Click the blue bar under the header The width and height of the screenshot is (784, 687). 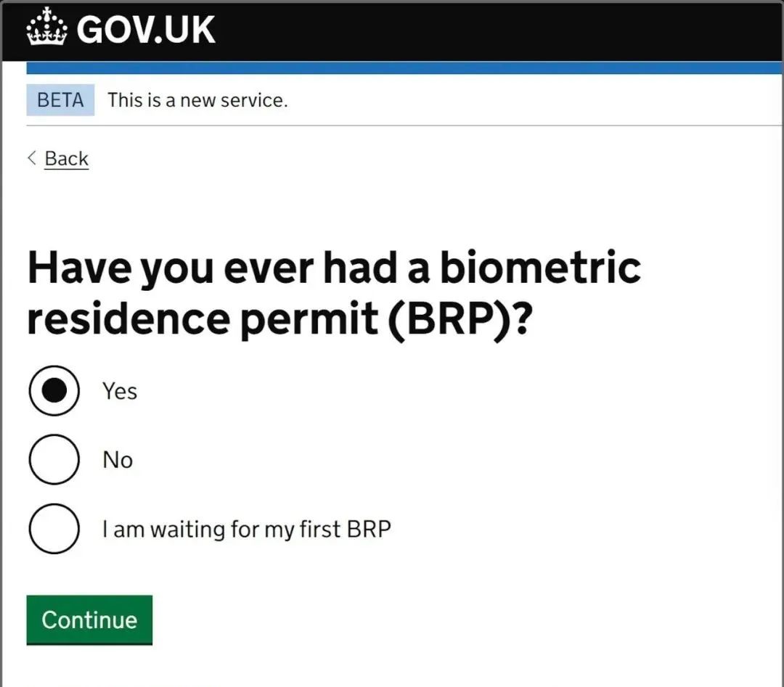(x=404, y=68)
